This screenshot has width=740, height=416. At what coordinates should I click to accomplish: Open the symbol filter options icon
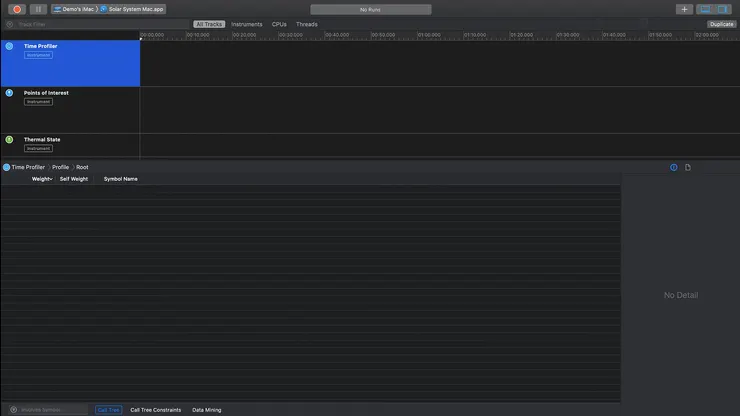13,410
